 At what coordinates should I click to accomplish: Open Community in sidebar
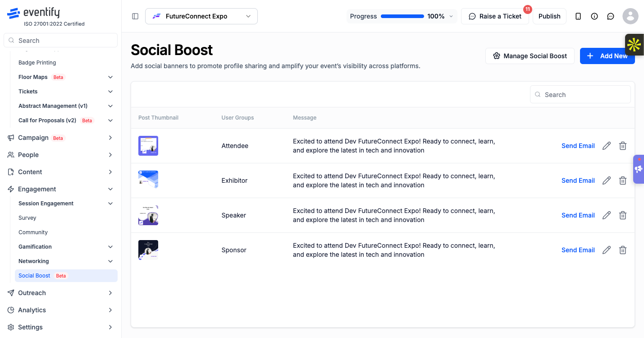point(33,232)
